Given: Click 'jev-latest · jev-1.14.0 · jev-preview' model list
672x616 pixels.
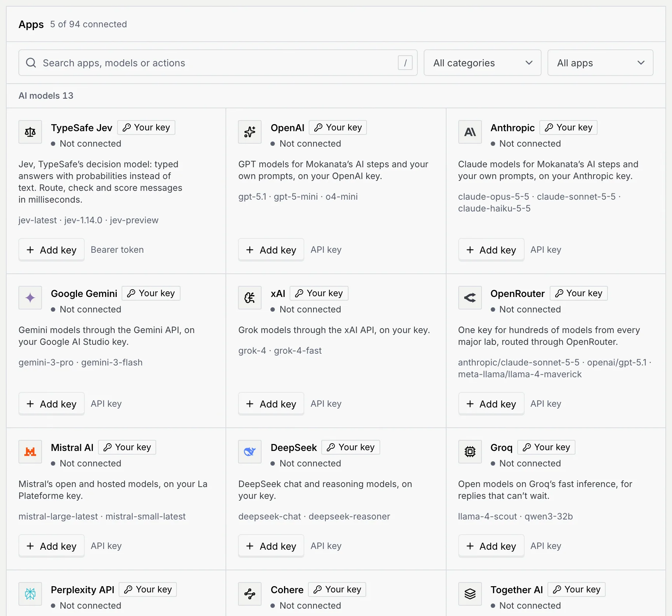Looking at the screenshot, I should [x=88, y=220].
